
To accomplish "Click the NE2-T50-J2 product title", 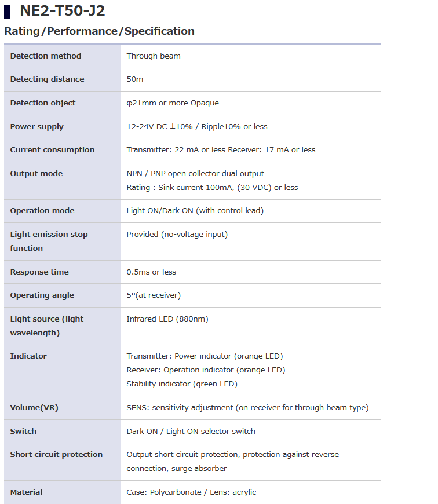I will (x=54, y=11).
